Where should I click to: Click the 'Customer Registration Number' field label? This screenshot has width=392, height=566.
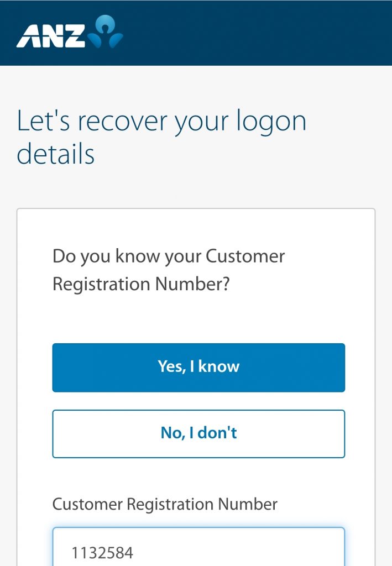165,504
